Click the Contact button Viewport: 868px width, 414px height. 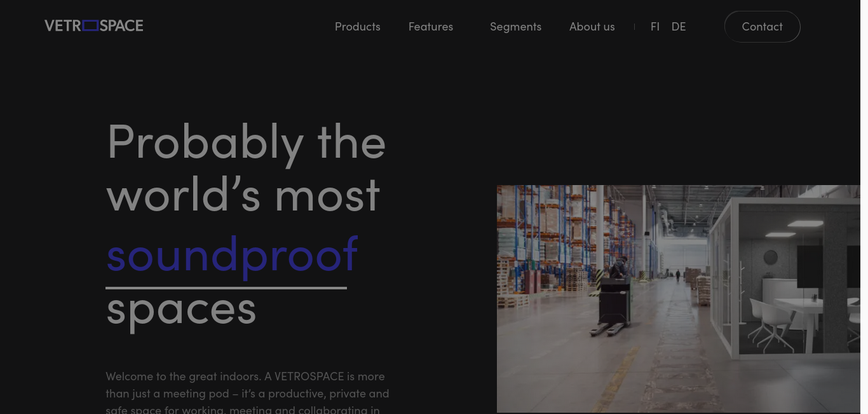(762, 27)
